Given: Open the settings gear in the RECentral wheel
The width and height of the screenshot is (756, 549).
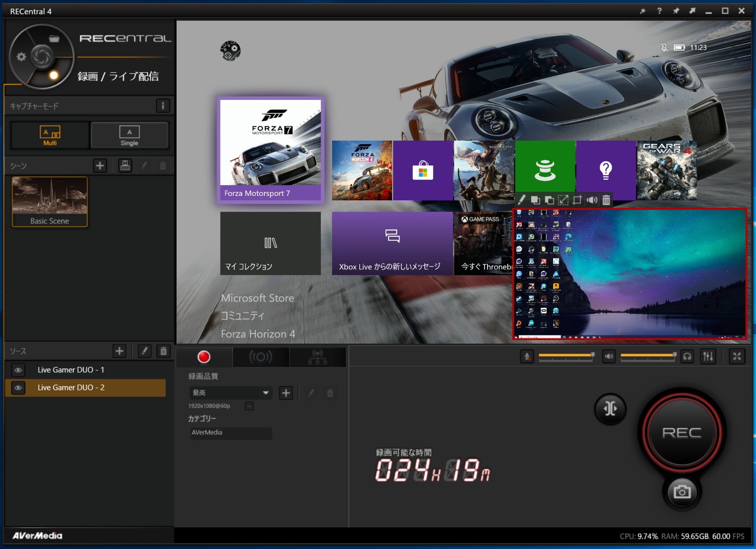Looking at the screenshot, I should 21,57.
